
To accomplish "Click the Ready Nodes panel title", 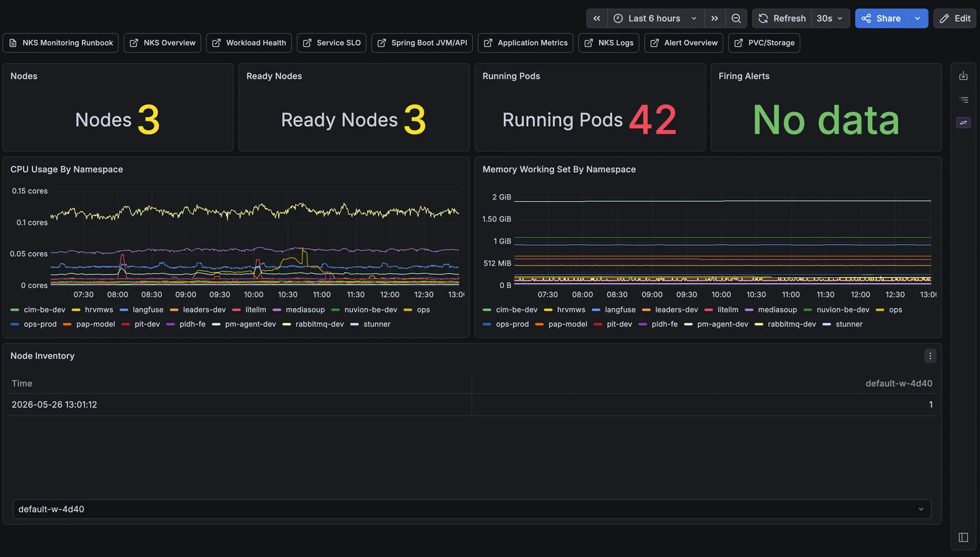I will click(274, 76).
